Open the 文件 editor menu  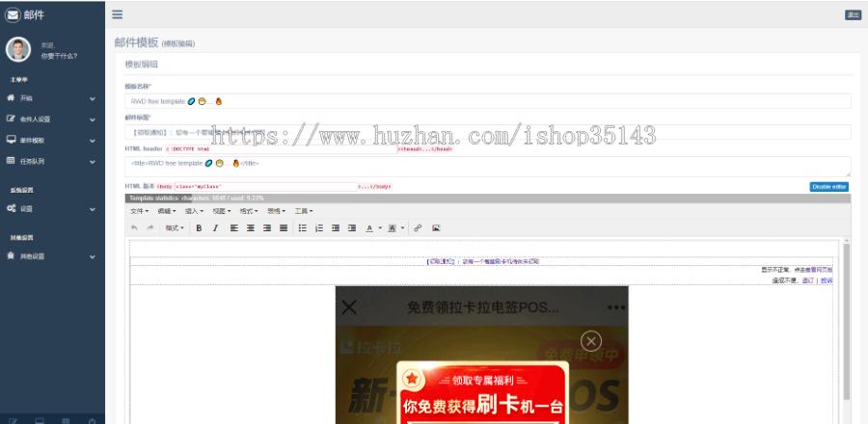click(140, 211)
